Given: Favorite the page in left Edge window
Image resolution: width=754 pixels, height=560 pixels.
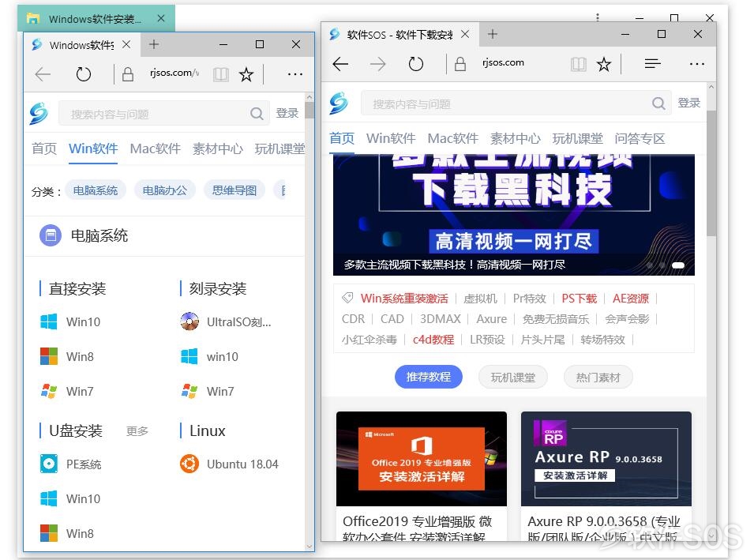Looking at the screenshot, I should [x=246, y=74].
